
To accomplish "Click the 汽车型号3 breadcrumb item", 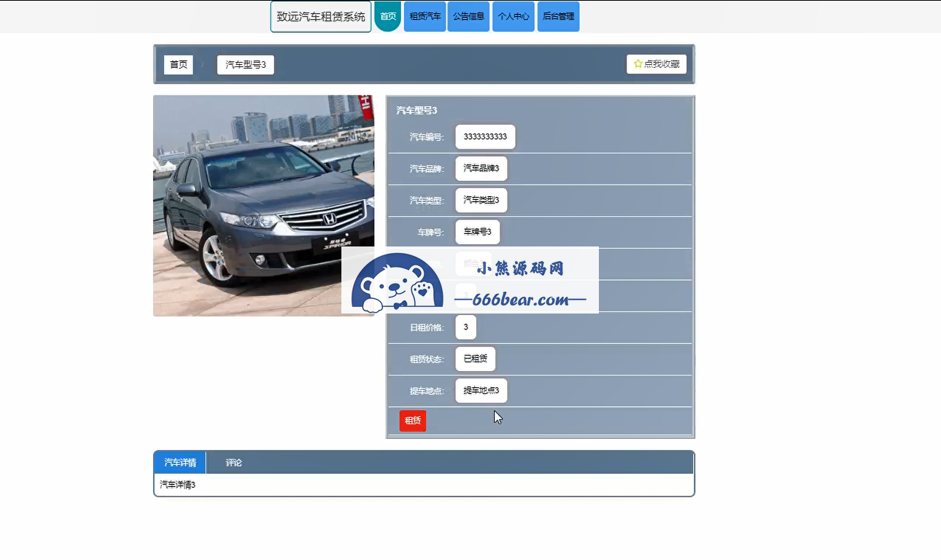I will (246, 65).
